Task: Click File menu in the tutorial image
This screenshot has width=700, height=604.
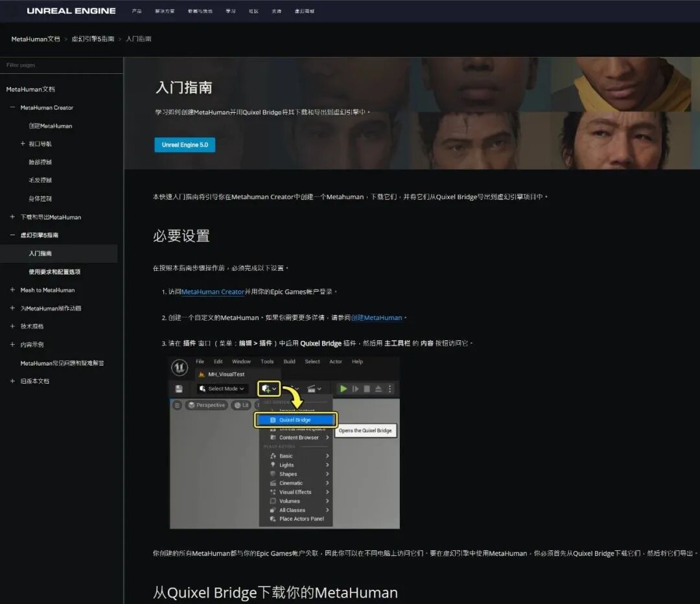Action: pyautogui.click(x=200, y=362)
